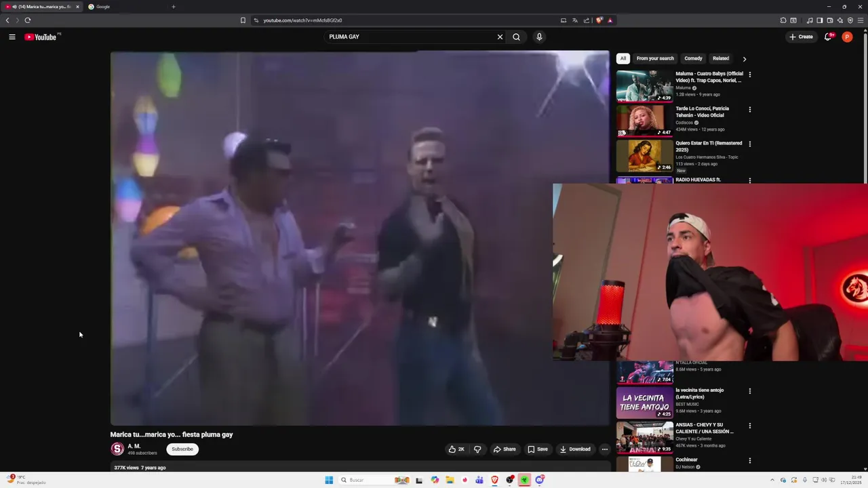The height and width of the screenshot is (488, 868).
Task: Open Discord from the taskbar
Action: 540,480
